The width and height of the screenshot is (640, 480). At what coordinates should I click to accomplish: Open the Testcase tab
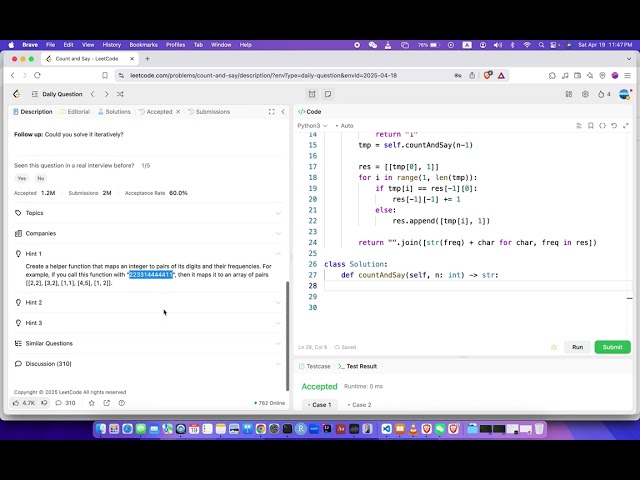pyautogui.click(x=314, y=366)
